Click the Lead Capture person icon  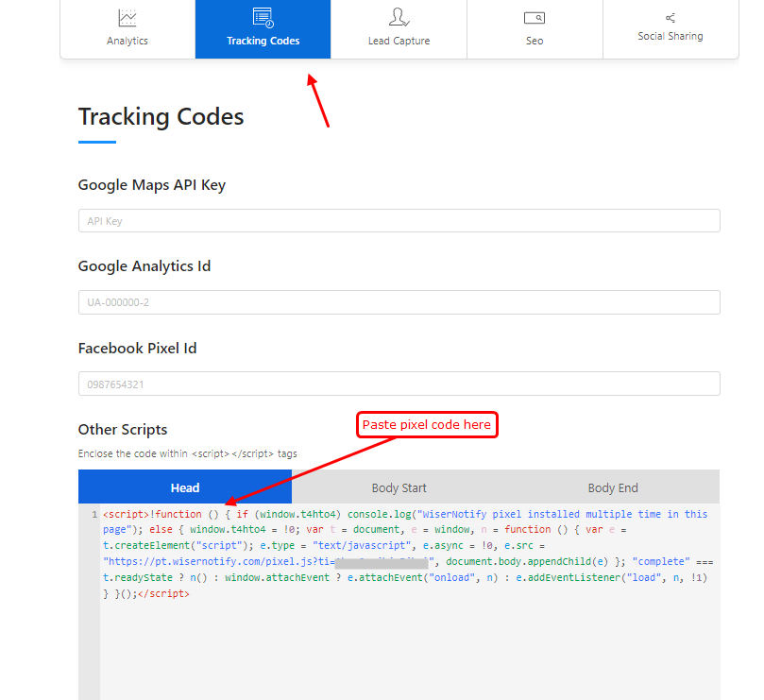(x=399, y=17)
